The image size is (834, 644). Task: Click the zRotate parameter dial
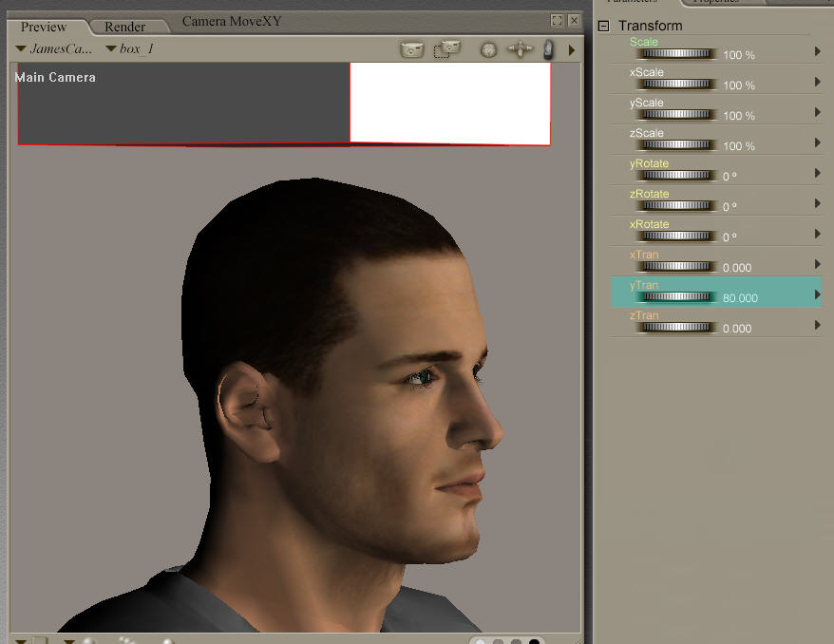click(676, 205)
